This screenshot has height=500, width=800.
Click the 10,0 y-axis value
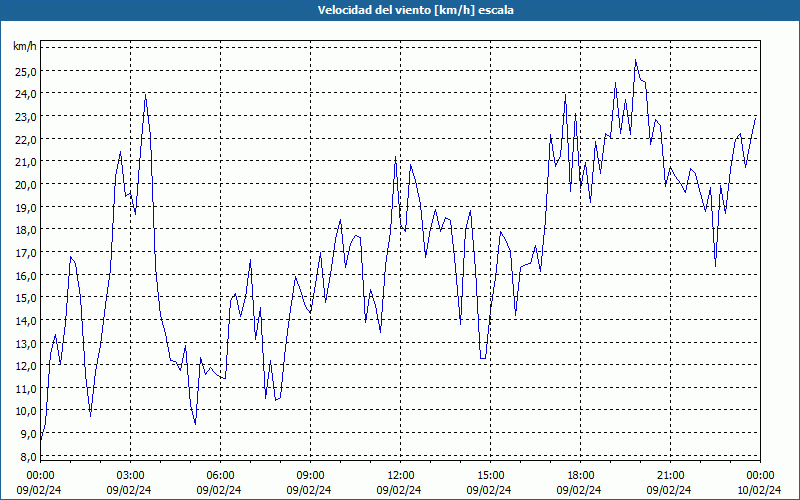click(x=26, y=411)
